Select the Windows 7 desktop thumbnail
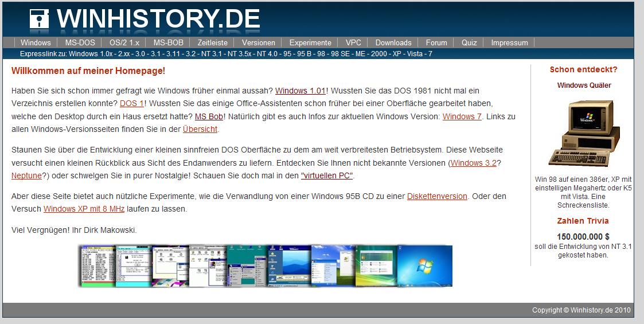644x324 pixels. pos(425,266)
